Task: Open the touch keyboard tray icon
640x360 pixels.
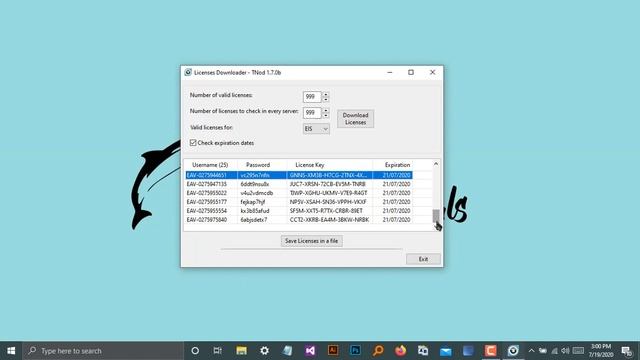Action: click(x=578, y=351)
